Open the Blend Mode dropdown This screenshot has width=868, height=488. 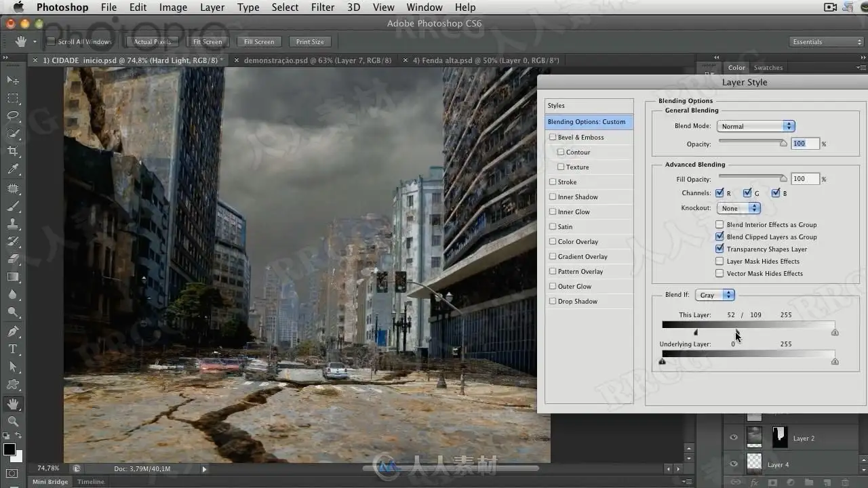[755, 126]
